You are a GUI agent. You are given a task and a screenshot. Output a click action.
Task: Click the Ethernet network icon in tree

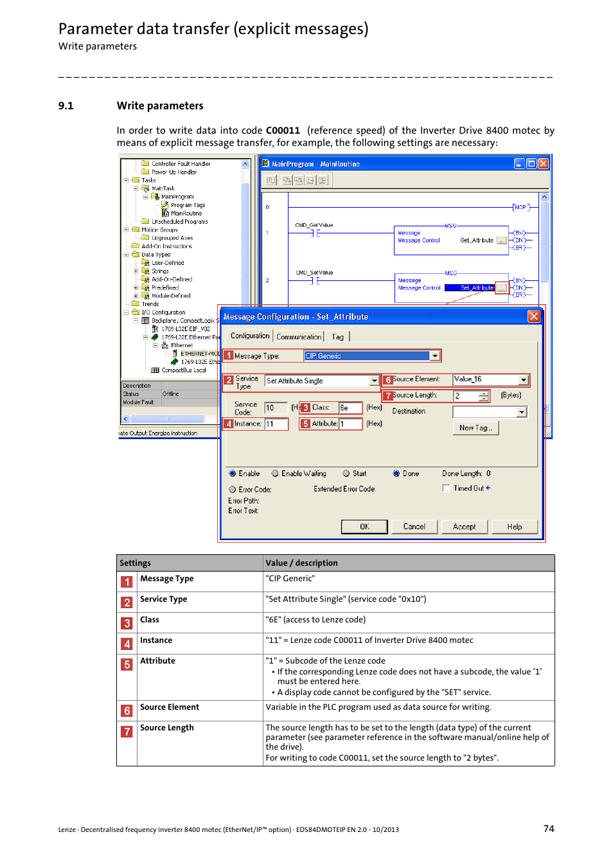[165, 345]
